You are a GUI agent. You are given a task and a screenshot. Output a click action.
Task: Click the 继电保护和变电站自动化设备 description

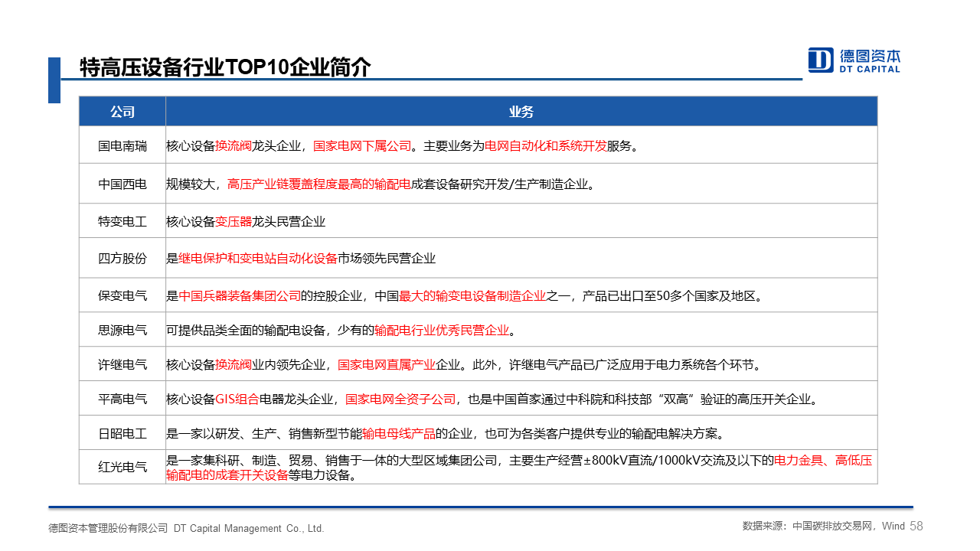(x=301, y=258)
